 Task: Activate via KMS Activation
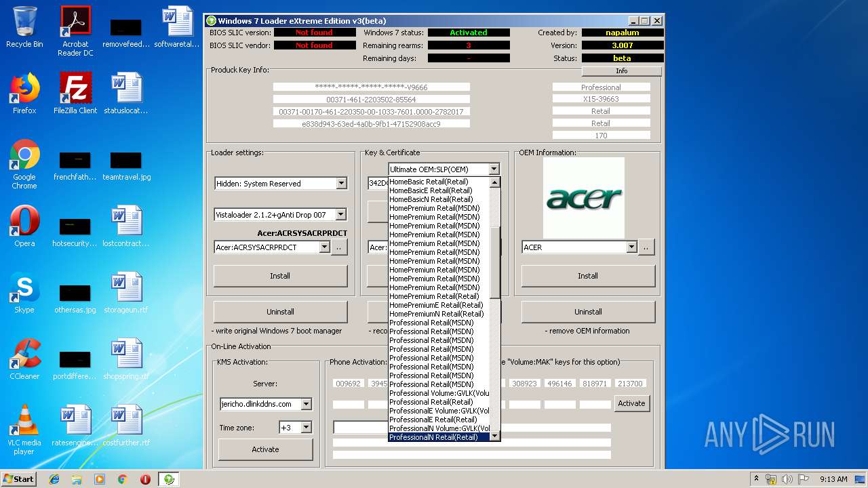(x=265, y=449)
